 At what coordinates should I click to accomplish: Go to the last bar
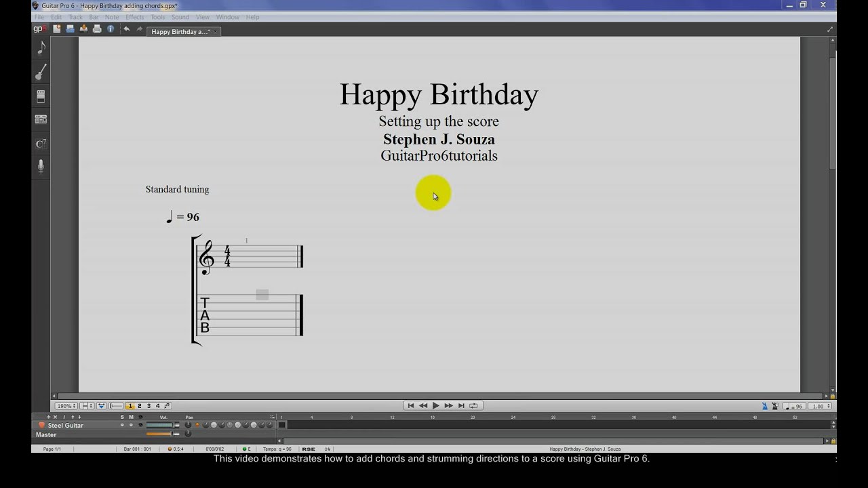tap(461, 405)
